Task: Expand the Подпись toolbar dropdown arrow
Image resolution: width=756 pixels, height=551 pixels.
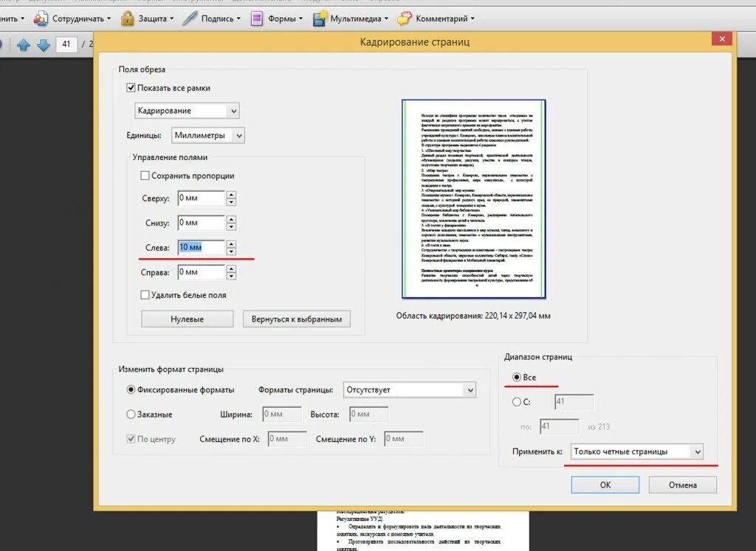Action: point(238,18)
